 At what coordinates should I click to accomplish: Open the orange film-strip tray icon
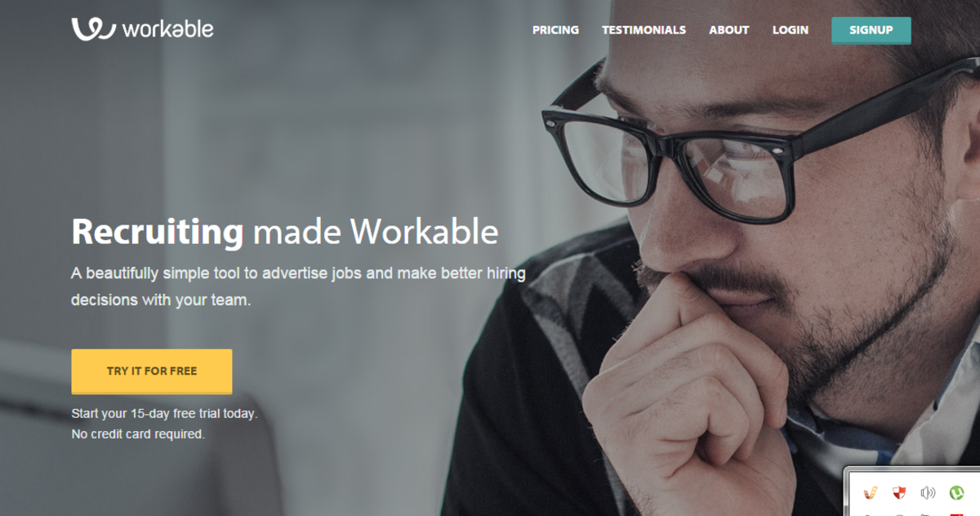coord(871,492)
